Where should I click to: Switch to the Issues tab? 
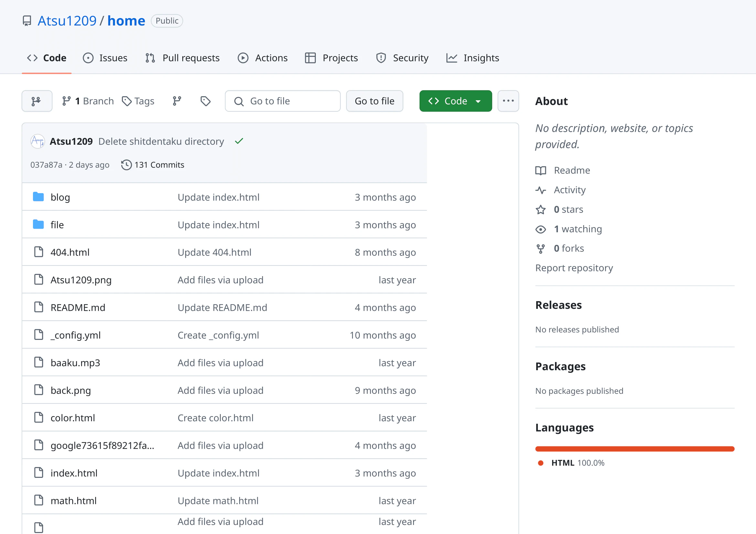[x=105, y=58]
